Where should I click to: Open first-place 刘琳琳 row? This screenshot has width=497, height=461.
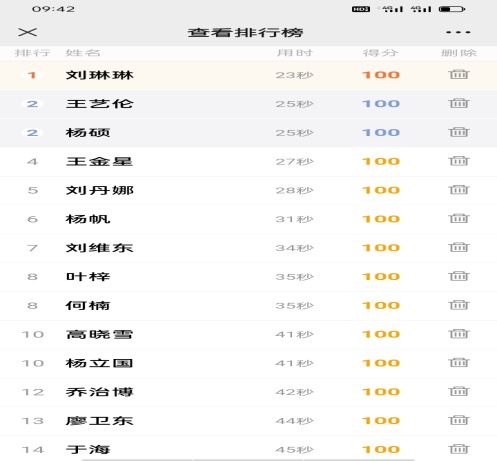(248, 75)
